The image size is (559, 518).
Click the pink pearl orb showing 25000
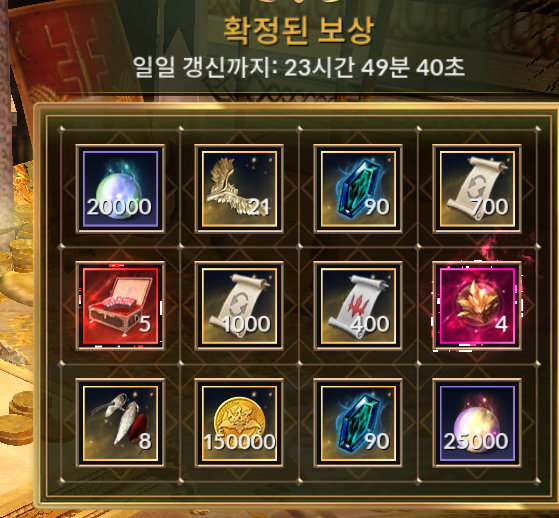[x=477, y=423]
